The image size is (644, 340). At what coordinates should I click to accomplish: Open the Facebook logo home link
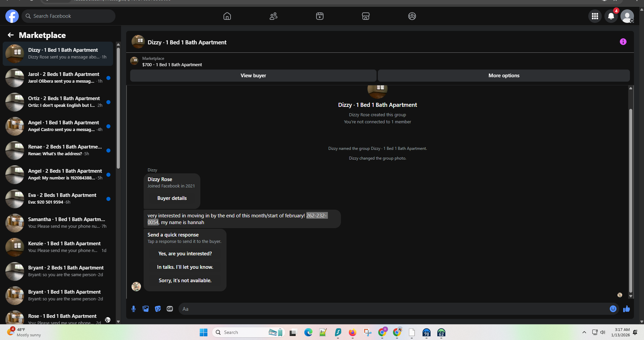[12, 16]
